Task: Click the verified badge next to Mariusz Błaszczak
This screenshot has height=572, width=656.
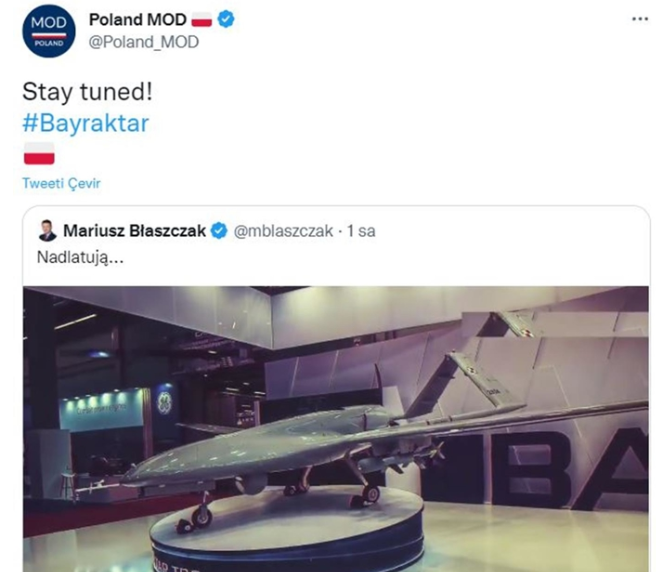Action: pyautogui.click(x=218, y=231)
